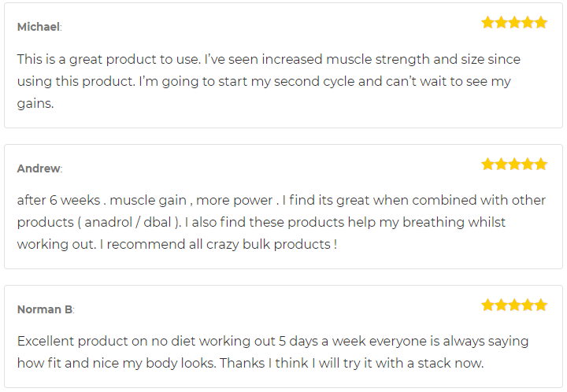The width and height of the screenshot is (567, 392).
Task: Click the first star in Andrew's rating
Action: [x=487, y=164]
